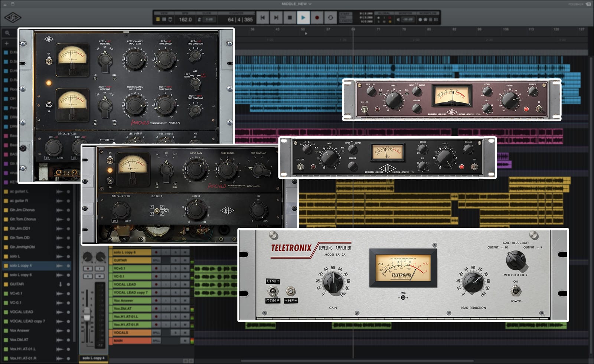Screen dimensions: 594x364
Task: Click the SPILL button on the MAIN track
Action: click(156, 341)
